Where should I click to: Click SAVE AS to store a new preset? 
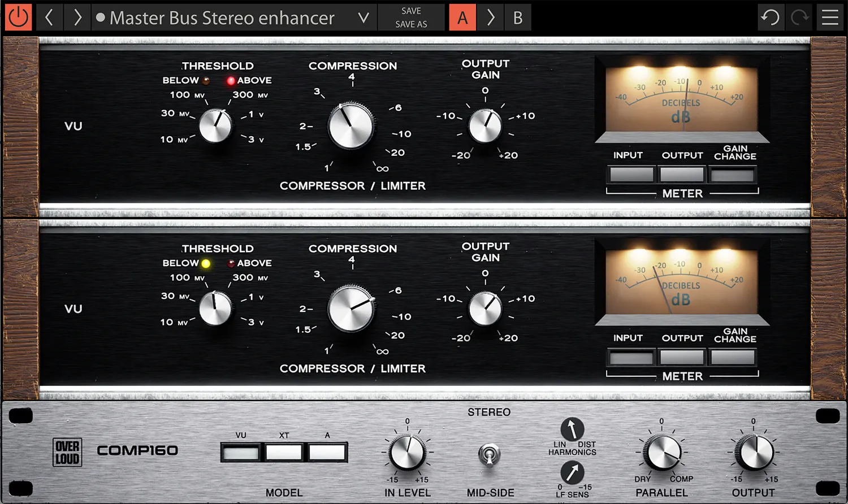pos(411,24)
